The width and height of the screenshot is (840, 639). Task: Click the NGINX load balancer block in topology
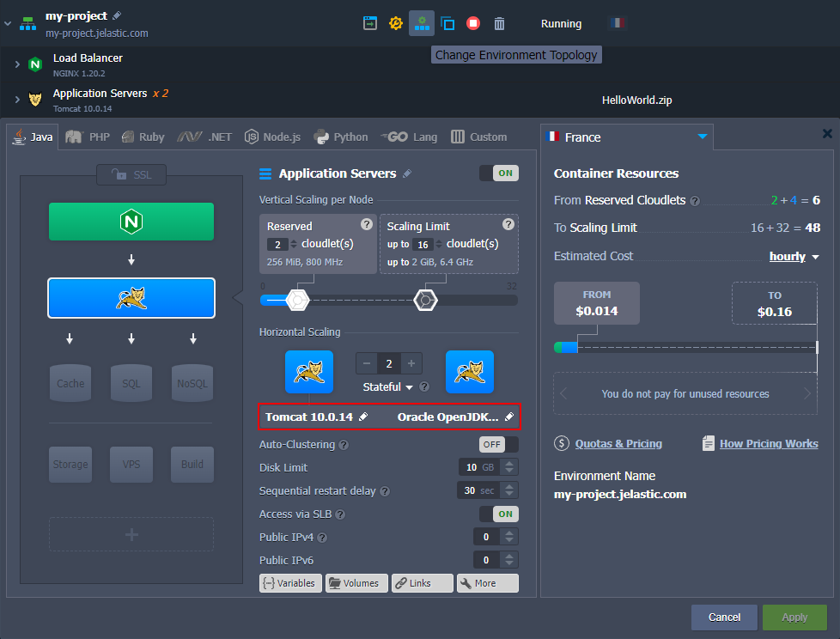(131, 222)
